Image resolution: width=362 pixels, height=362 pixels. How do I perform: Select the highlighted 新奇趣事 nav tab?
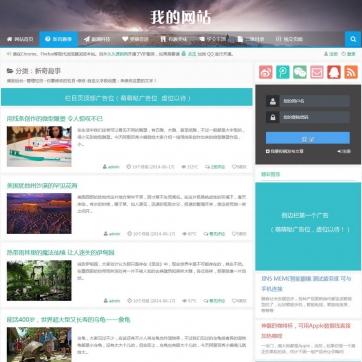59,39
